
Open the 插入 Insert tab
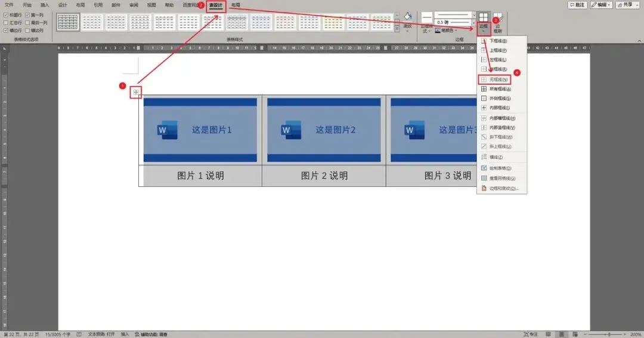pos(44,5)
